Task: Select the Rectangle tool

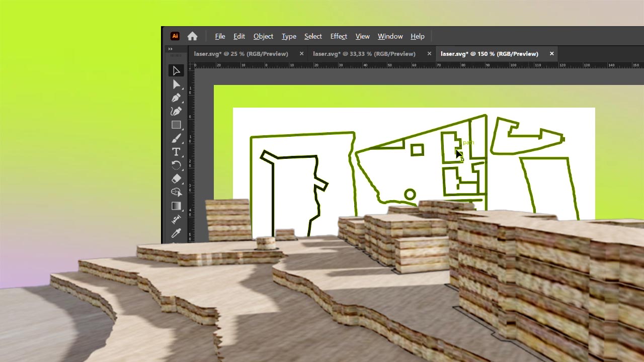Action: [x=176, y=125]
